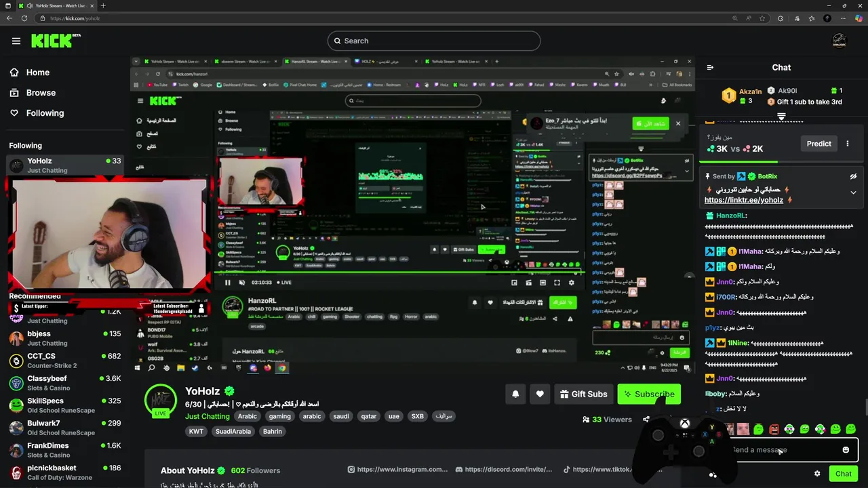Screen dimensions: 868x488
Task: Toggle fullscreen on embedded player
Action: 557,283
